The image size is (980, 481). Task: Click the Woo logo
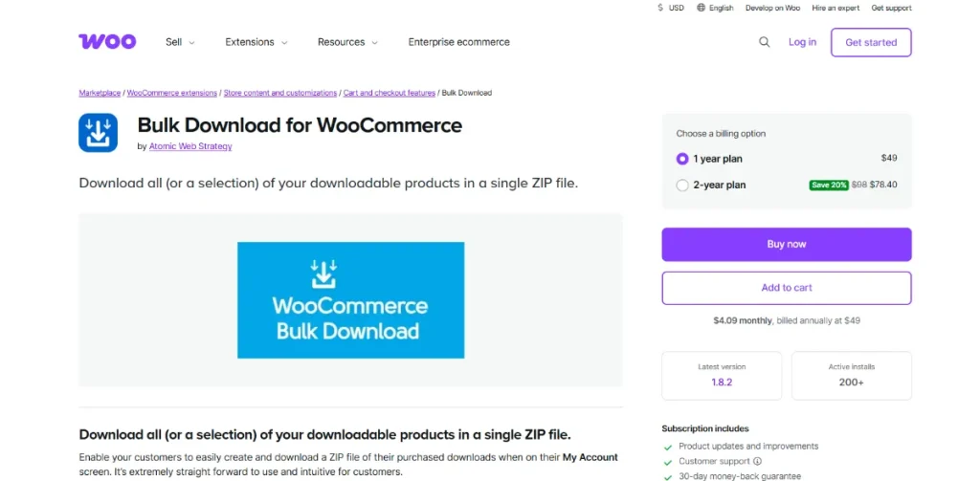tap(107, 42)
